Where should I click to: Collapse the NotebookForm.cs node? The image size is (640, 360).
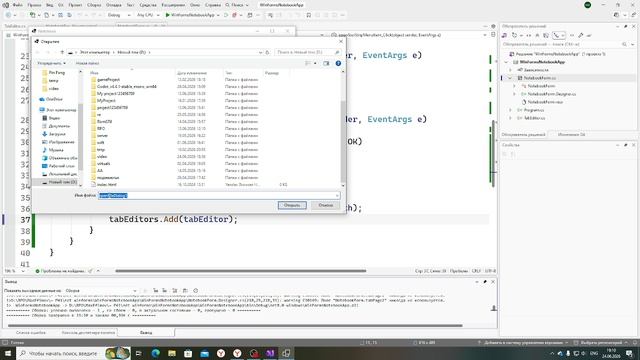click(x=510, y=78)
